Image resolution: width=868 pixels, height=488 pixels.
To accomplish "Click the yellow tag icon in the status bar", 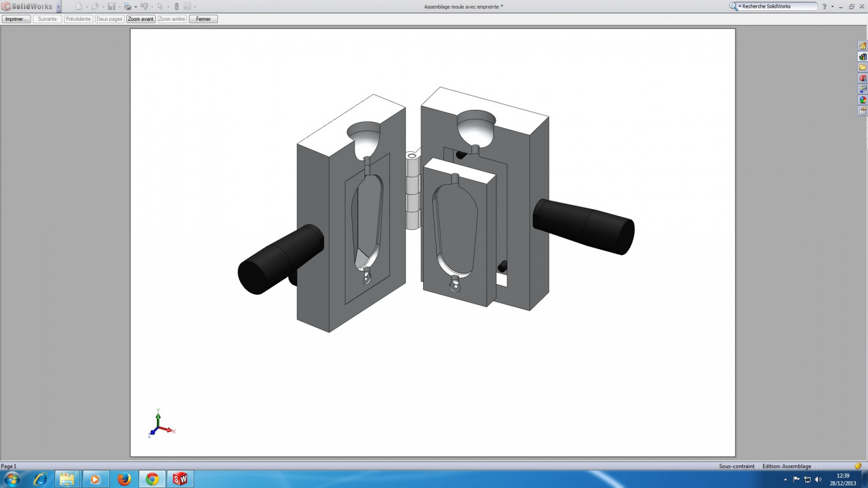I will 858,466.
